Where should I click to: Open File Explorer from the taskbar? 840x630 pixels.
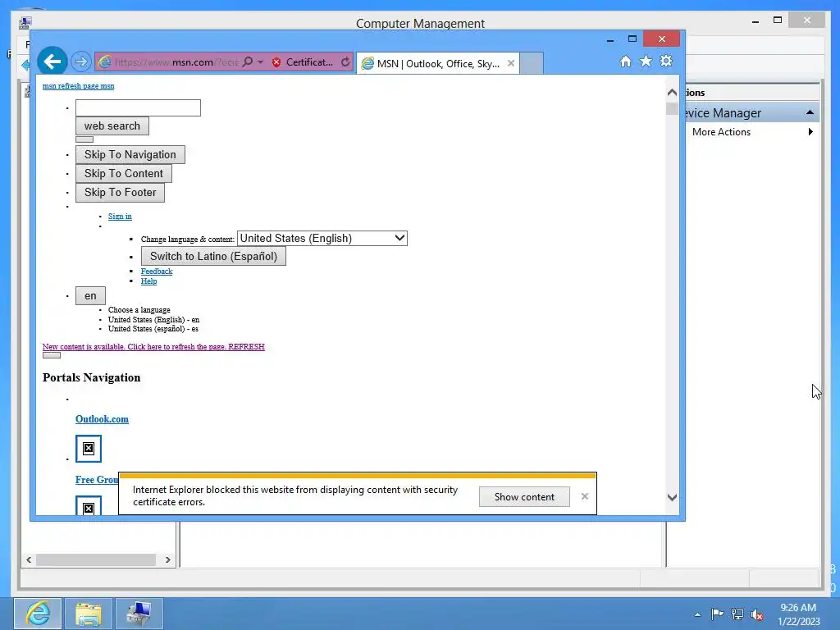click(89, 614)
